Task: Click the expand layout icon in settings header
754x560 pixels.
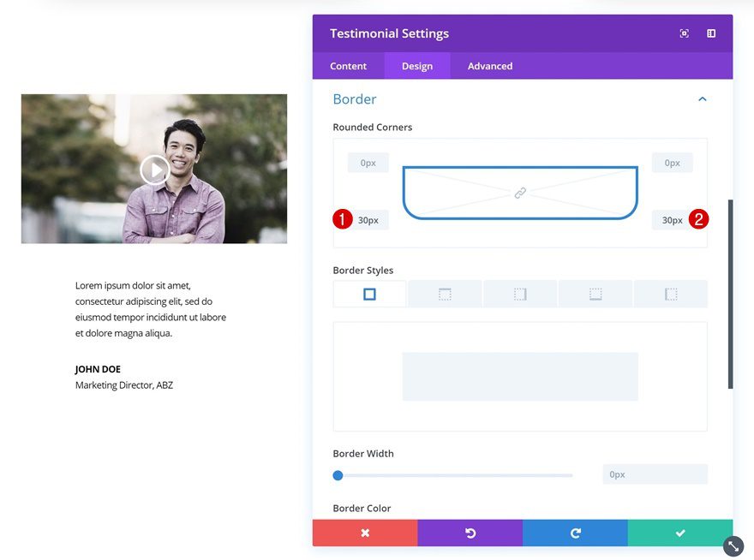Action: 711,33
